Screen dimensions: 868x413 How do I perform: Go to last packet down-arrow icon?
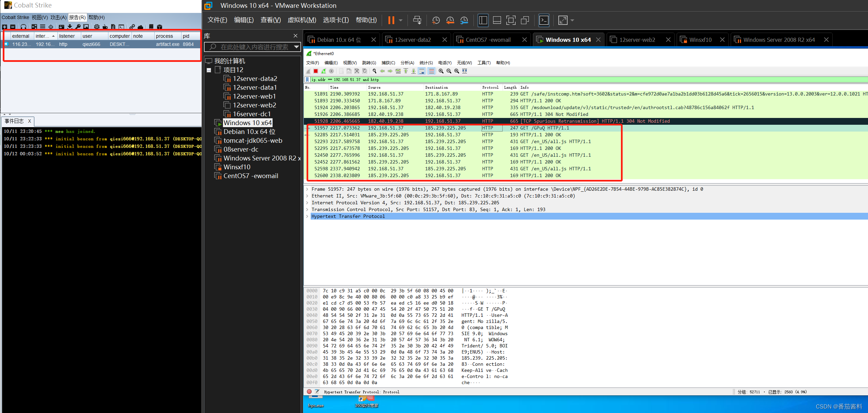pos(414,71)
